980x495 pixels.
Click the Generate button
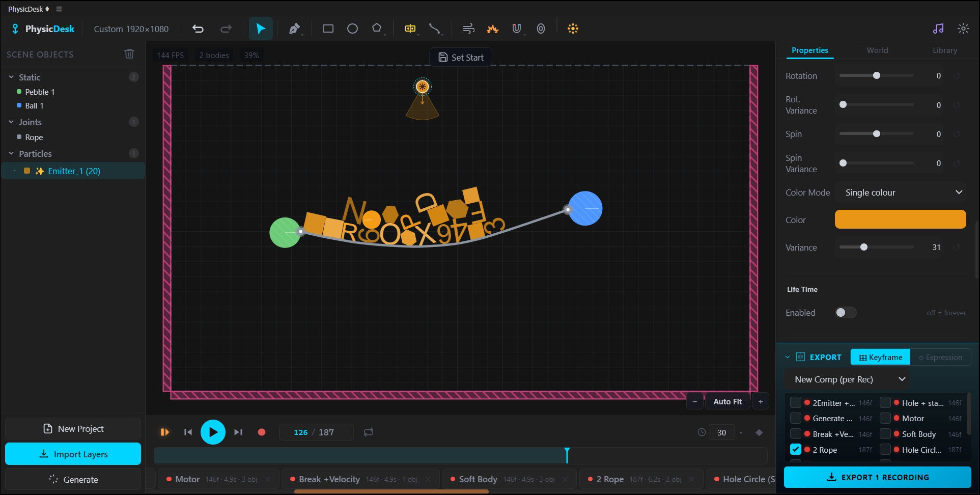73,479
